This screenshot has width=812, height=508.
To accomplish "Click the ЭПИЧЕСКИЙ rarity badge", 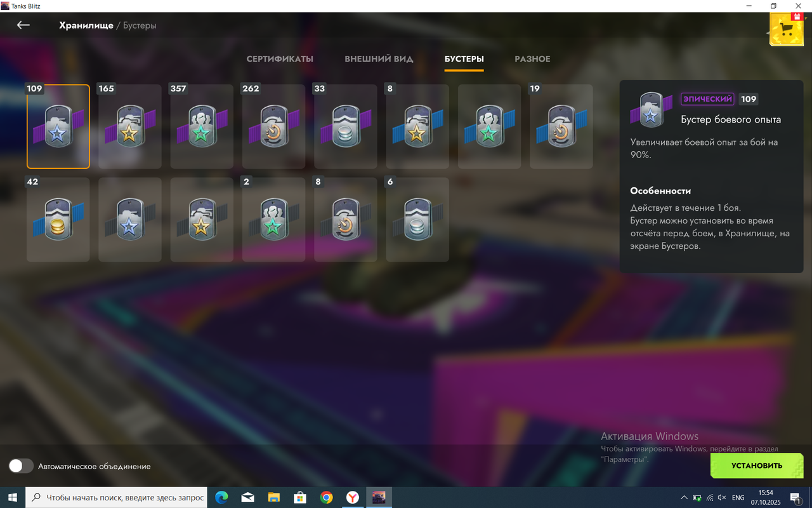I will pyautogui.click(x=707, y=99).
